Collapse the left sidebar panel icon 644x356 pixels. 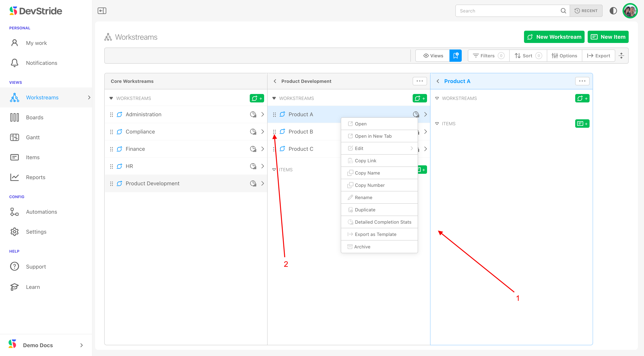tap(102, 11)
